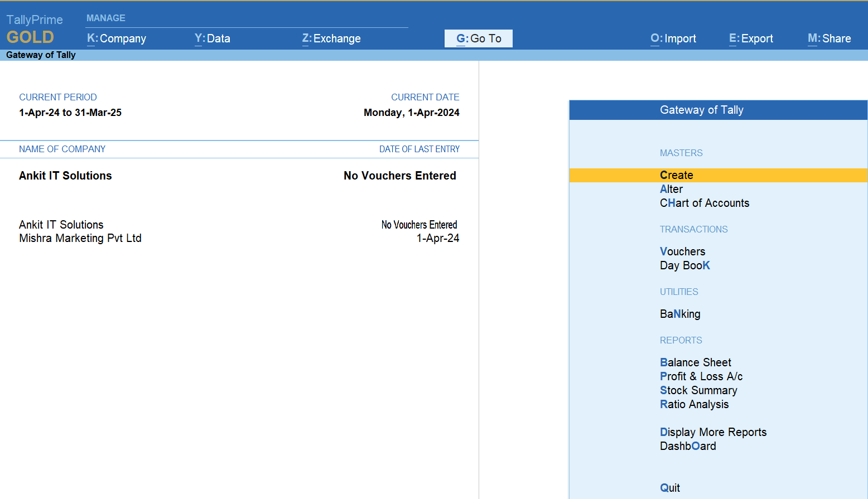This screenshot has height=499, width=868.
Task: Open Stock Summary report
Action: pos(698,390)
